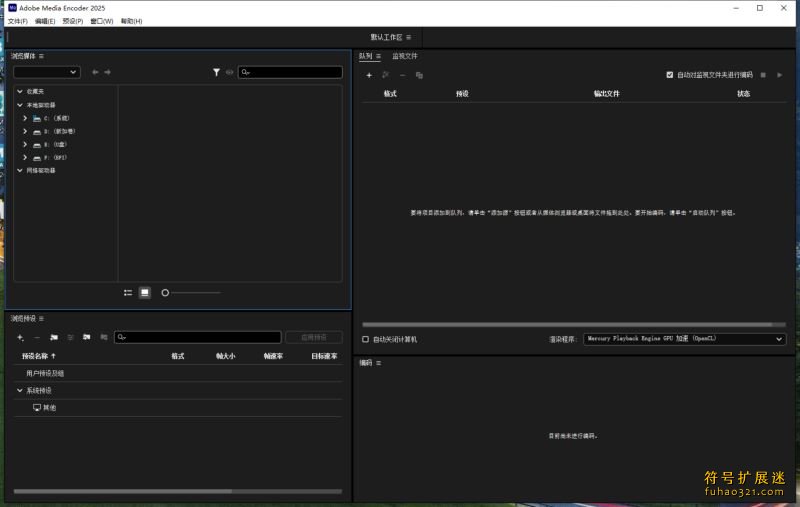Click the stop queue square icon

pyautogui.click(x=763, y=75)
